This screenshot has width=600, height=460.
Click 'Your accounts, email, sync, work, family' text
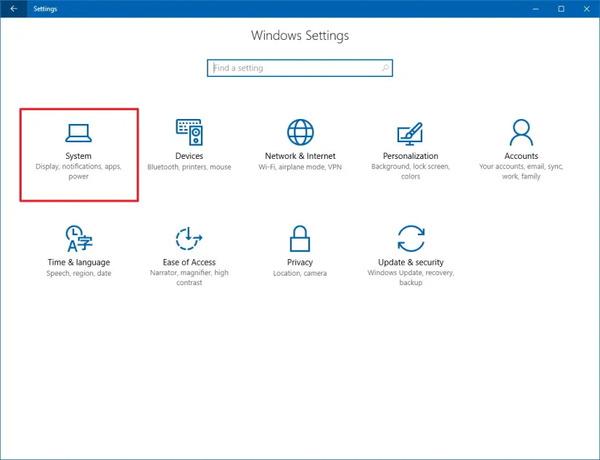(521, 171)
